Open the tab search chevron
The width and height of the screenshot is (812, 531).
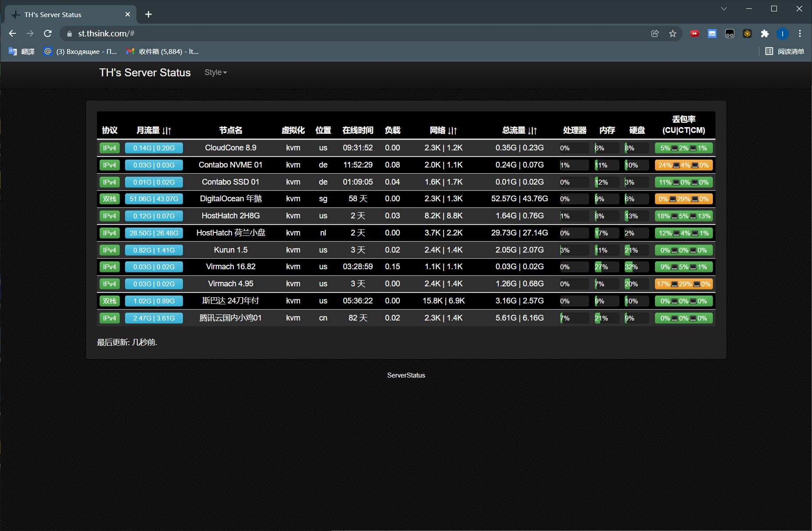[x=724, y=9]
